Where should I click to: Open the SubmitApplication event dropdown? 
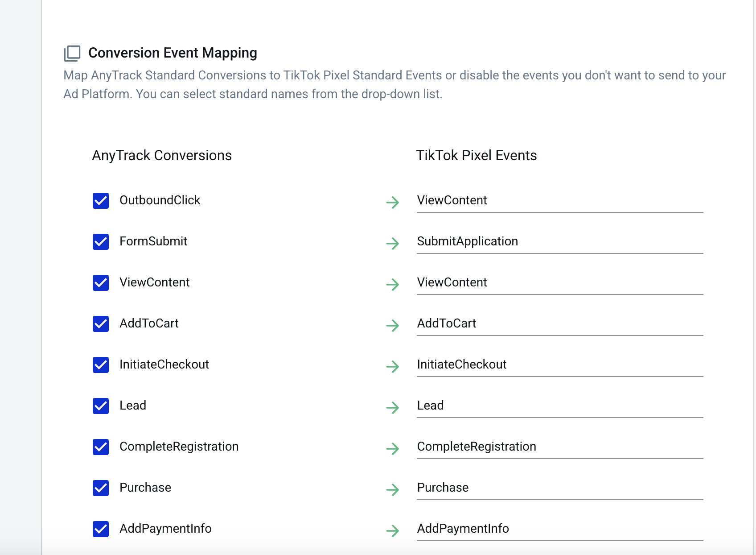click(x=559, y=242)
